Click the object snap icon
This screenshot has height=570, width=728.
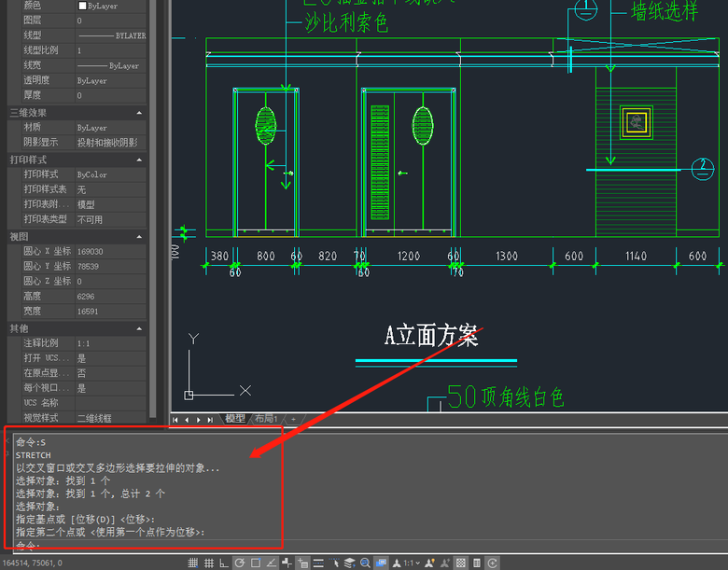(x=256, y=563)
